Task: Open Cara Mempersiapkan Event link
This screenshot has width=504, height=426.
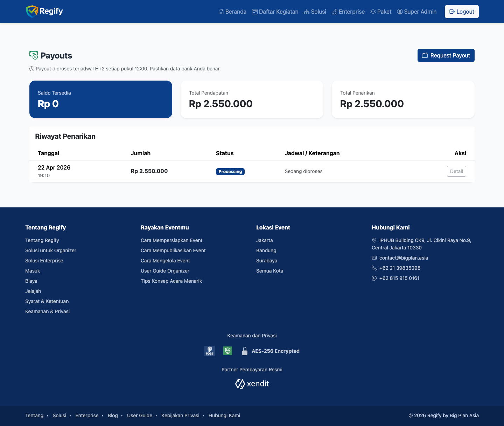Action: pyautogui.click(x=171, y=240)
